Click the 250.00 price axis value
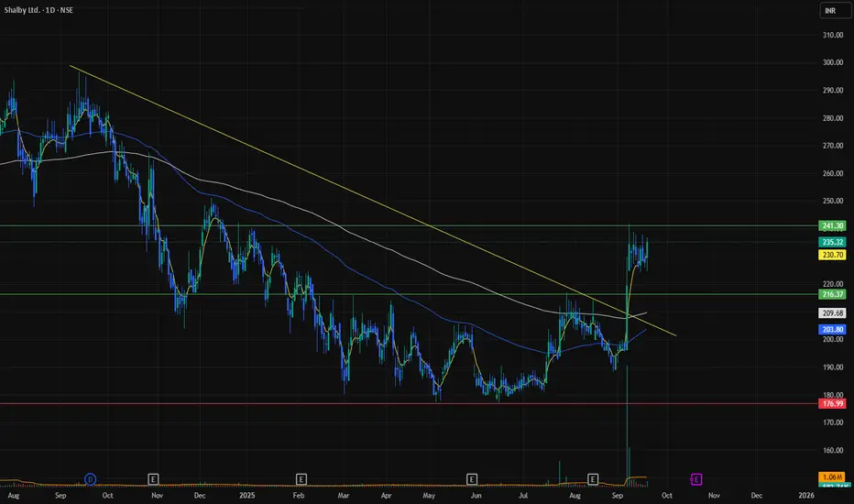Screen dimensions: 854x504 click(x=833, y=201)
